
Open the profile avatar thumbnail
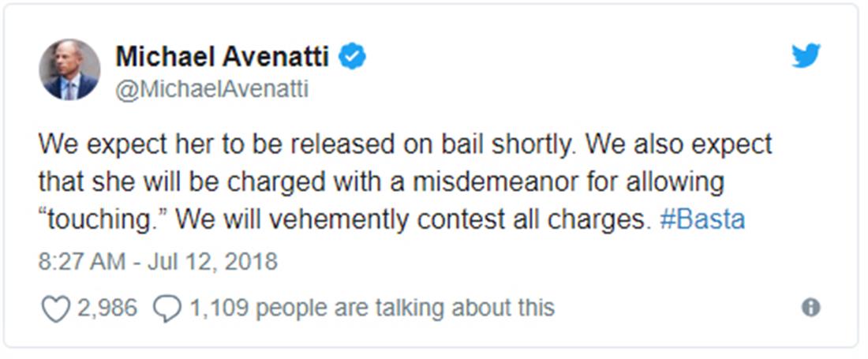69,69
